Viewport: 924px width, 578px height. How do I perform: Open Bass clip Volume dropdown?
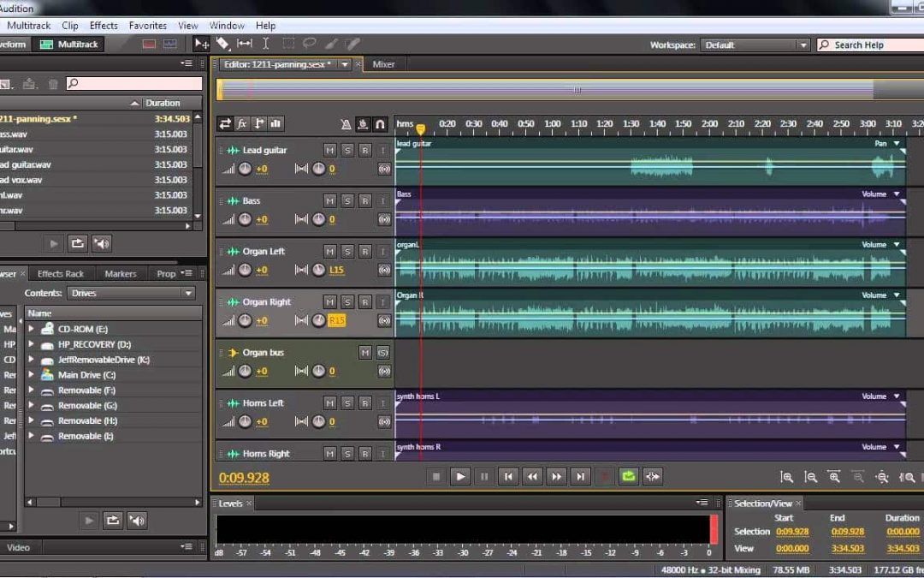897,194
